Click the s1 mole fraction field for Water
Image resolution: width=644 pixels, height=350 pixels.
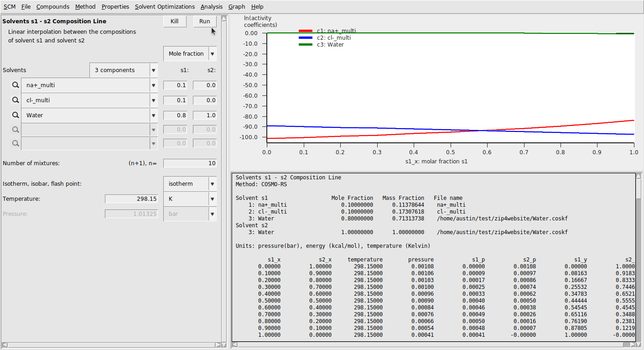click(175, 115)
